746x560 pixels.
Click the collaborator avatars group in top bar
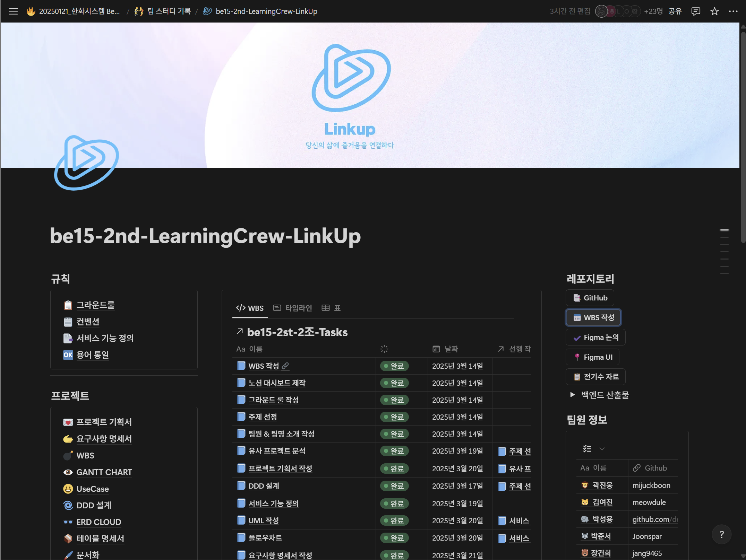[618, 11]
